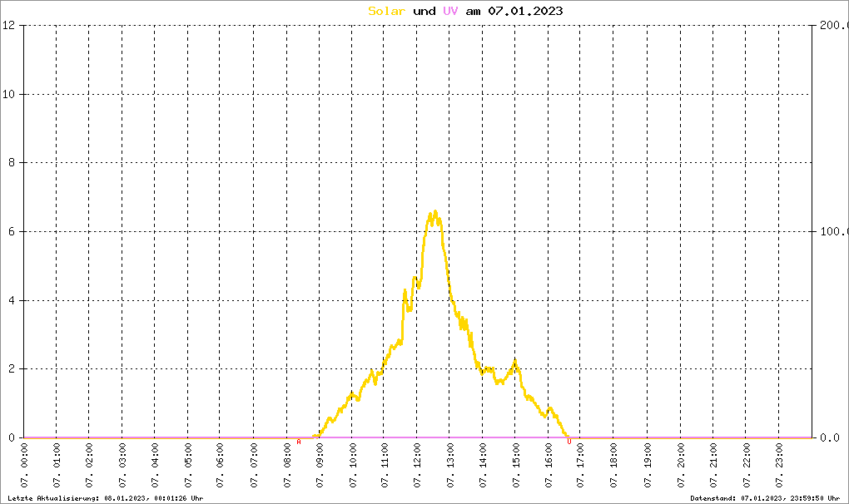Click left axis label '2'
The width and height of the screenshot is (849, 504).
[12, 368]
